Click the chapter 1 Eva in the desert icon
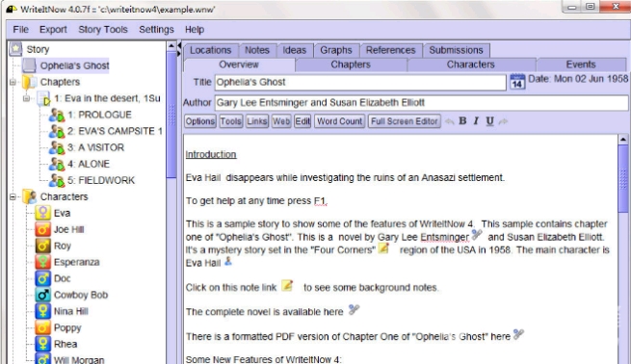The image size is (631, 364). (x=44, y=98)
